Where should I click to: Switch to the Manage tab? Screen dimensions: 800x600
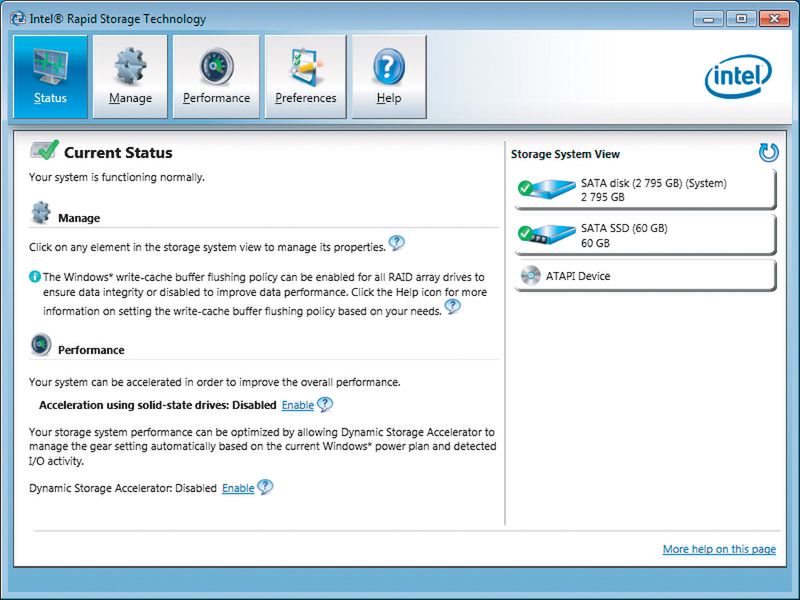130,77
